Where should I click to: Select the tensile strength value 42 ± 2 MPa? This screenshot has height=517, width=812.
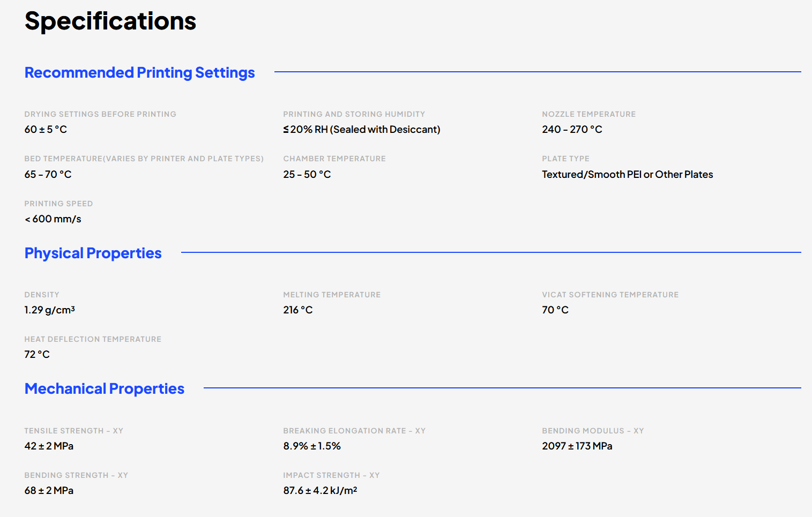coord(49,446)
